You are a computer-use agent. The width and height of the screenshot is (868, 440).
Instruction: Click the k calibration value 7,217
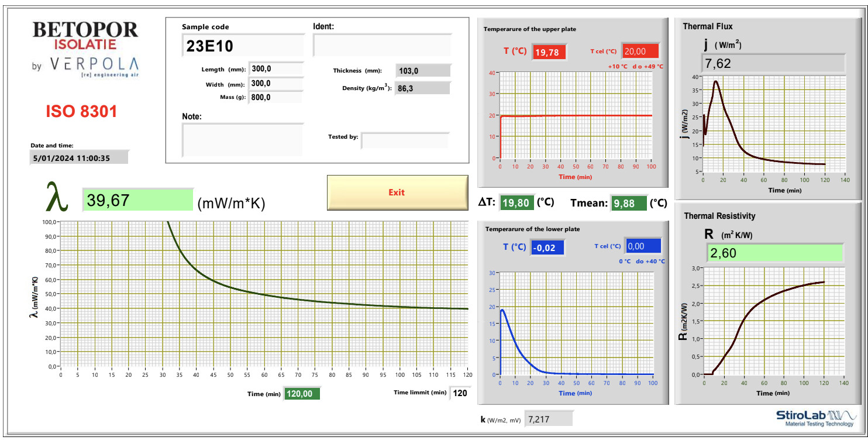coord(549,419)
